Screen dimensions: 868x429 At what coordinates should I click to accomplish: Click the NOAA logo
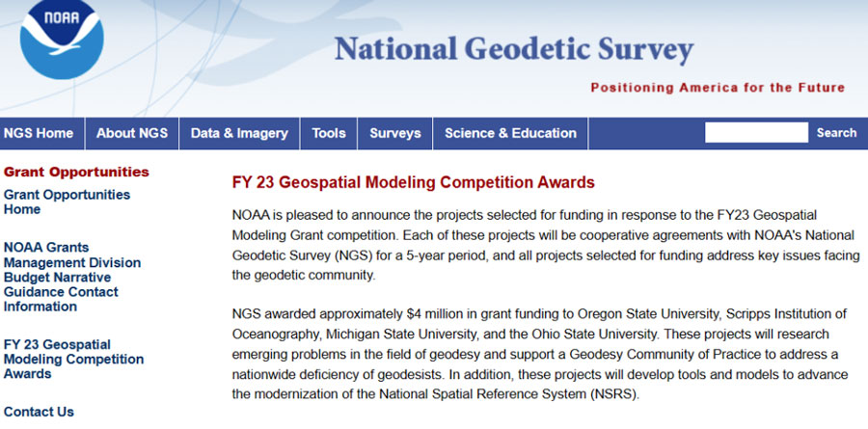click(x=61, y=39)
